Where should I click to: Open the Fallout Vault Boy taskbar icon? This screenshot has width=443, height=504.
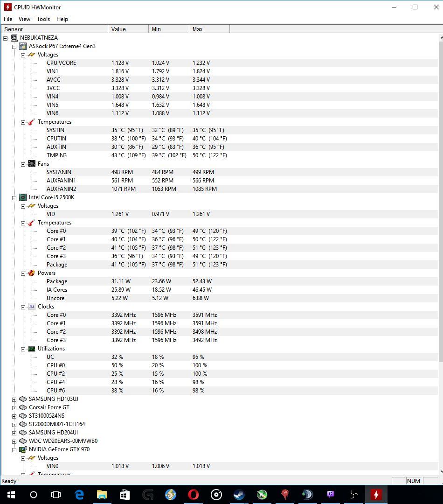pos(170,495)
